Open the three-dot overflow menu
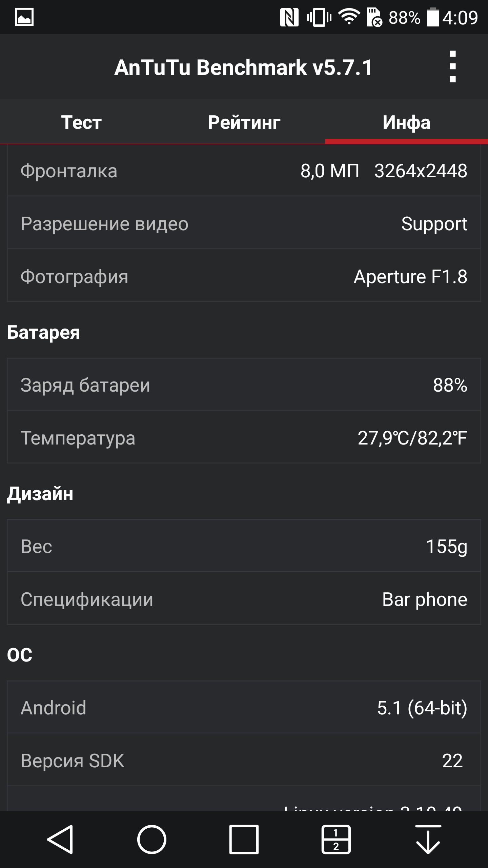The height and width of the screenshot is (868, 488). (452, 67)
